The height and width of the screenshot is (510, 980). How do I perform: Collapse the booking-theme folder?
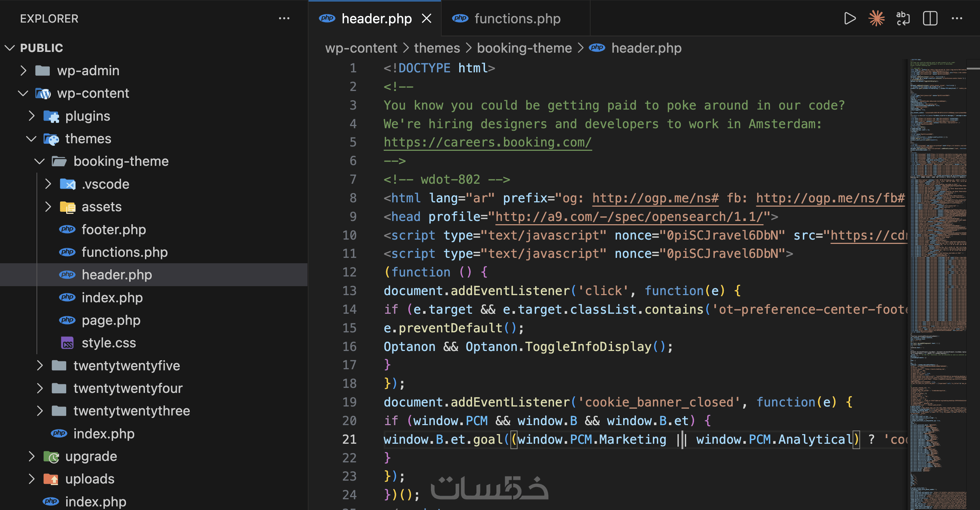pyautogui.click(x=40, y=162)
